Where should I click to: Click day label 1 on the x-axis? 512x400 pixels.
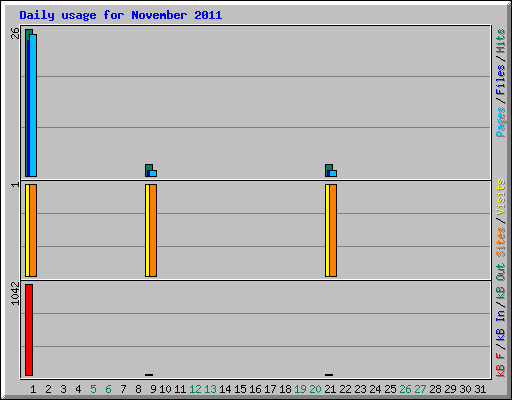coord(33,389)
